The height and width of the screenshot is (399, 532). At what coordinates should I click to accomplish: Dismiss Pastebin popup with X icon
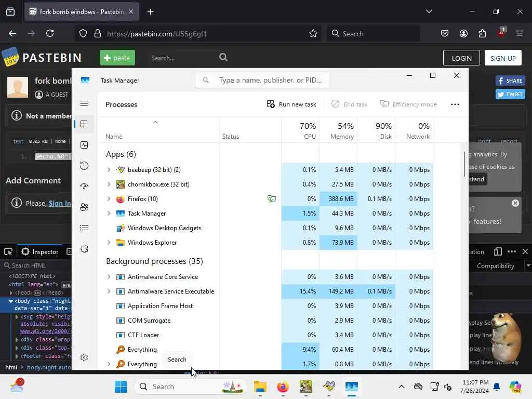point(515,203)
